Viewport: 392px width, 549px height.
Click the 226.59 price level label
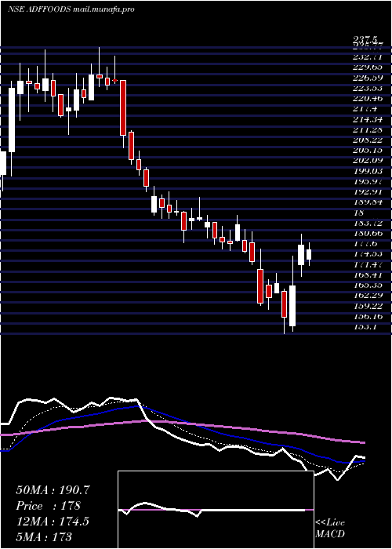tap(368, 78)
